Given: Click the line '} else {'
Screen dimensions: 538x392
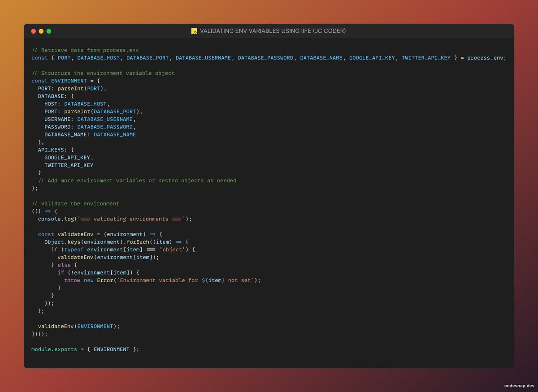Looking at the screenshot, I should [x=64, y=265].
